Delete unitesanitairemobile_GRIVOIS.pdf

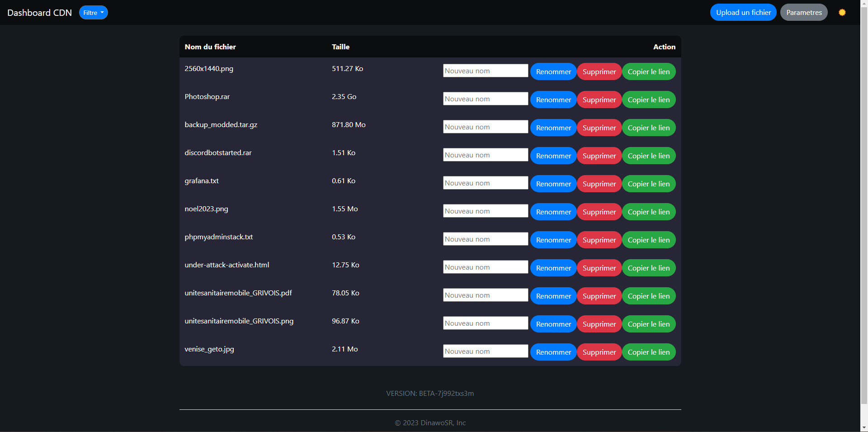click(x=599, y=296)
